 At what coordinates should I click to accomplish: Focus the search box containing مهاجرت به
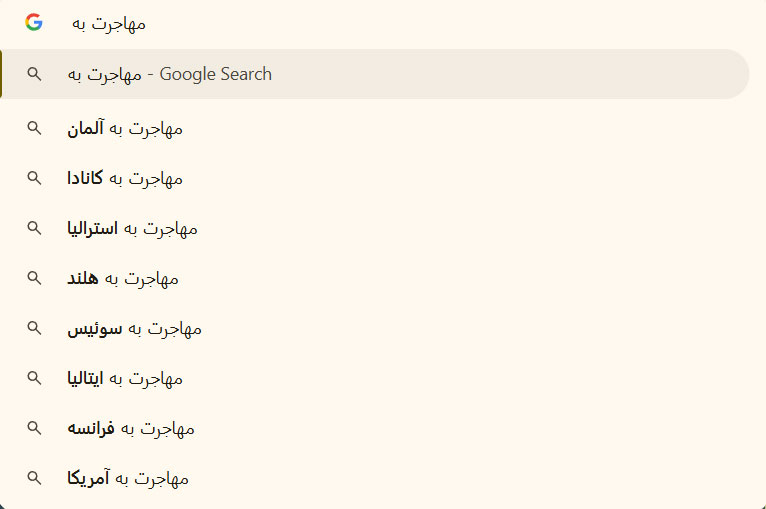pos(400,22)
